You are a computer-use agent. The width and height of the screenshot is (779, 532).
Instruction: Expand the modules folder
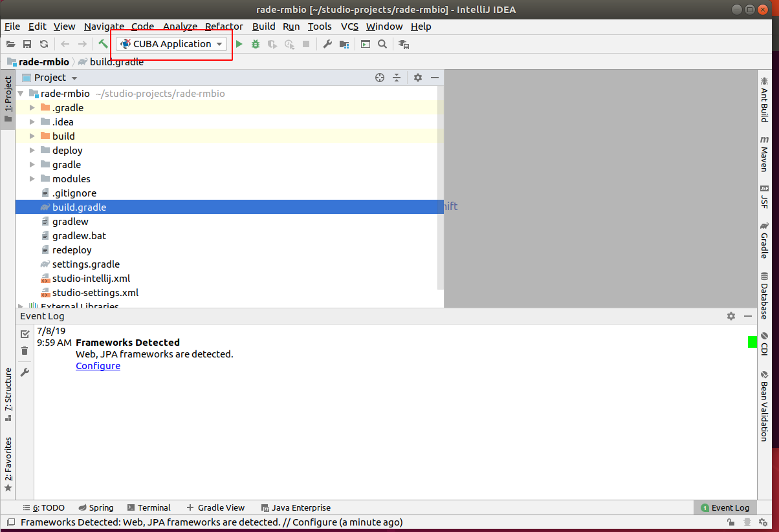tap(32, 179)
